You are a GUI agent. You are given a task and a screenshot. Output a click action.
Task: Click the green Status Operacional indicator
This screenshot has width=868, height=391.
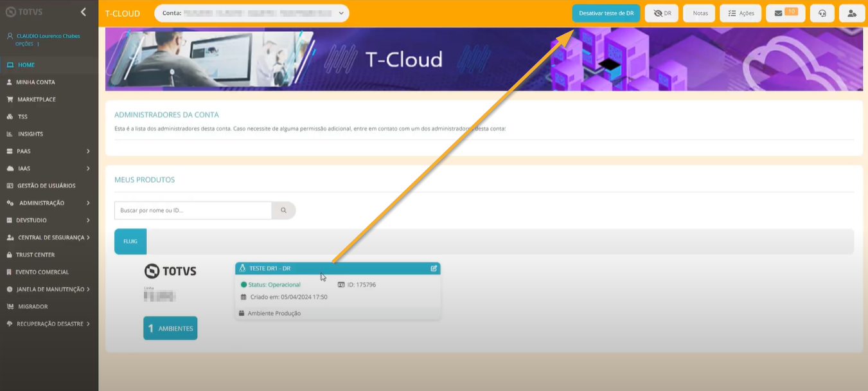(x=244, y=285)
